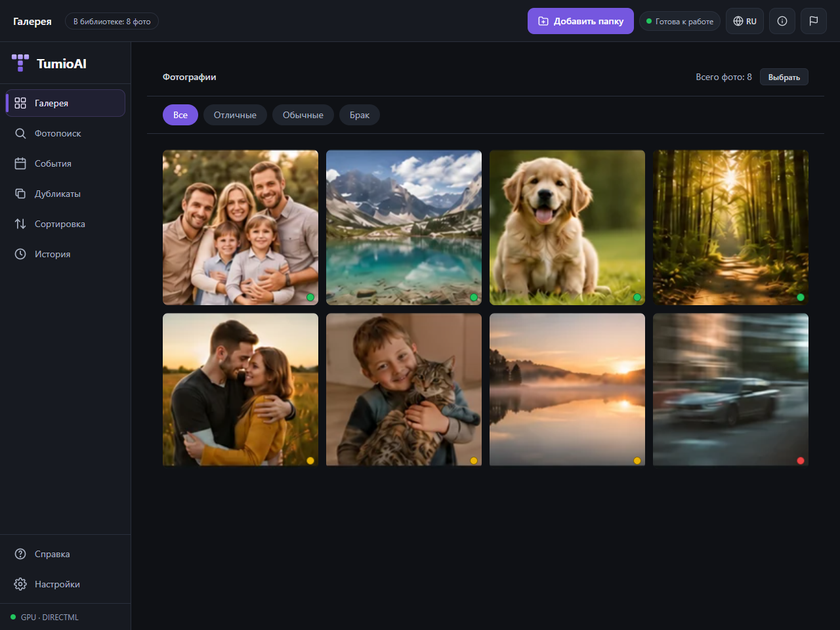
Task: Click the Всего фото: 8 label
Action: pyautogui.click(x=724, y=77)
